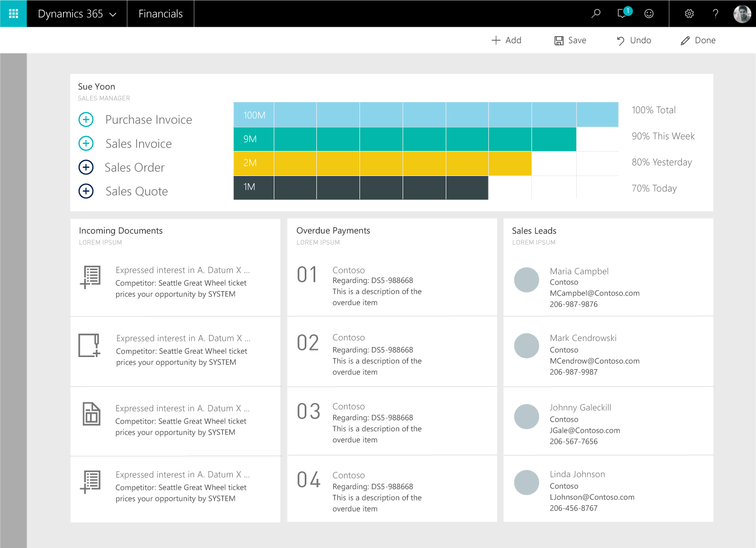Open the notifications chat icon

[x=623, y=13]
